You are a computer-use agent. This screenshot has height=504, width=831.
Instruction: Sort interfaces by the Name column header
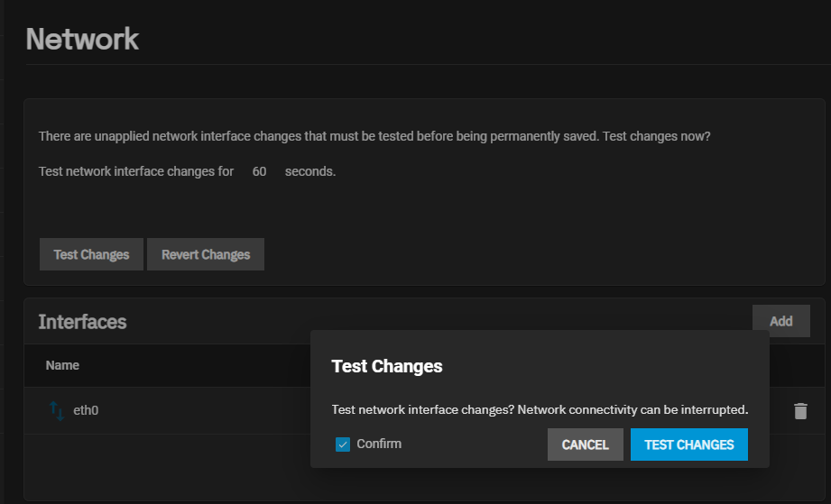tap(63, 365)
